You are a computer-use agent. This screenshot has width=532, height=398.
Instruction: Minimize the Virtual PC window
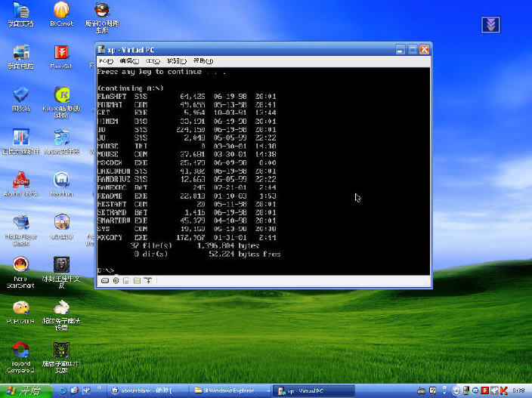[401, 50]
